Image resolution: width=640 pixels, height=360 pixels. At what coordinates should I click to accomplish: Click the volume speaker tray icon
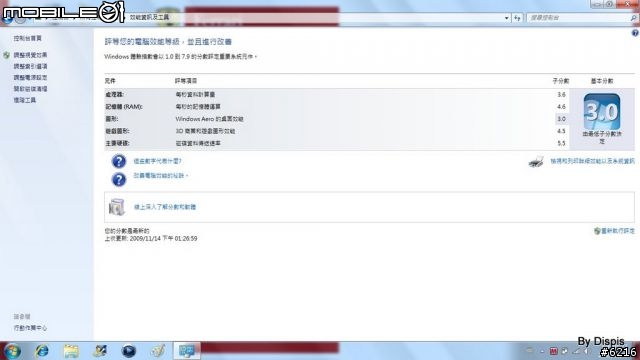(588, 351)
